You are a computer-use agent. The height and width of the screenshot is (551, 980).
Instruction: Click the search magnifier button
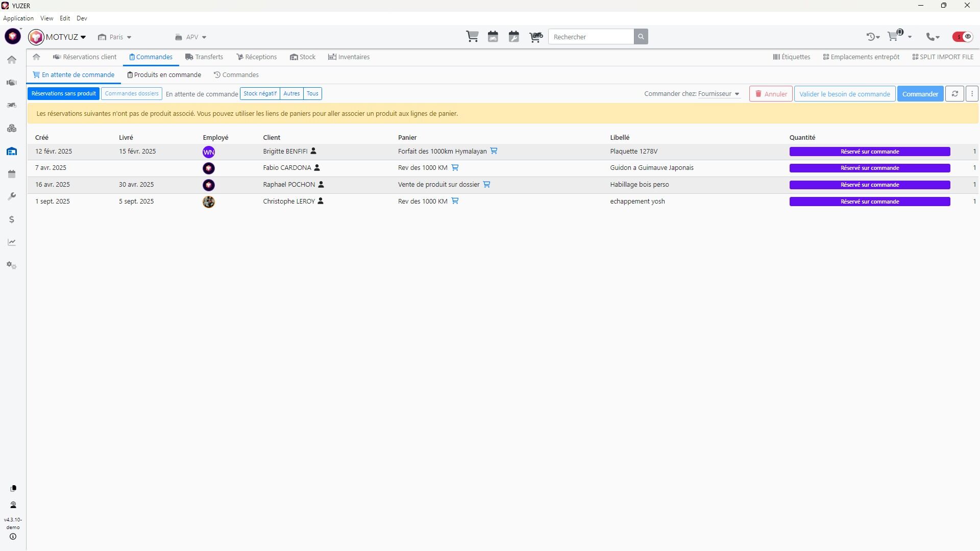[641, 37]
